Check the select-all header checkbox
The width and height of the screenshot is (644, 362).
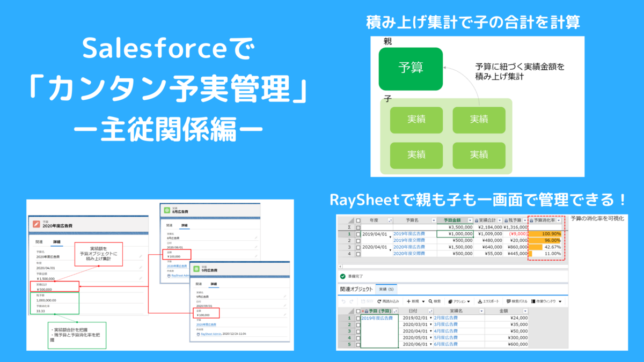pos(357,220)
